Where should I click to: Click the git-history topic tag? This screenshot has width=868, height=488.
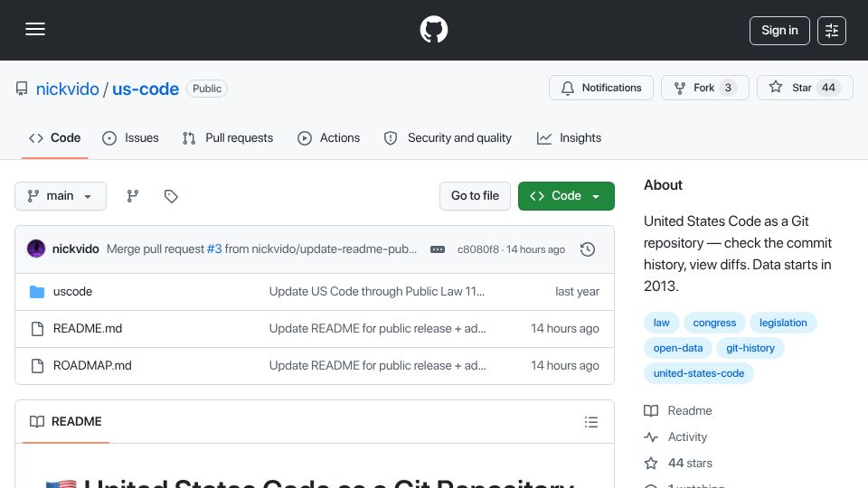750,348
